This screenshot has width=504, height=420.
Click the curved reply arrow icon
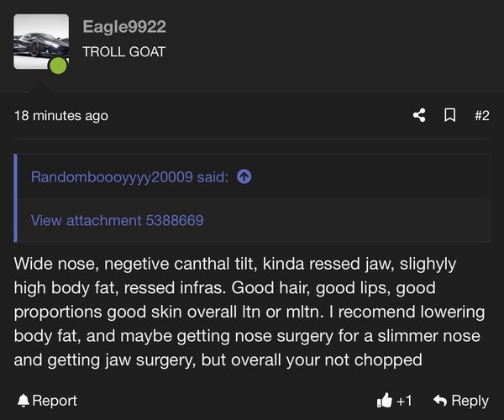click(x=440, y=401)
